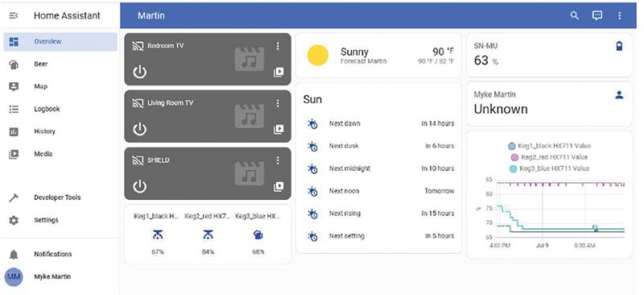Image resolution: width=644 pixels, height=295 pixels.
Task: Click the cast icon on Bedroom TV
Action: [x=138, y=46]
